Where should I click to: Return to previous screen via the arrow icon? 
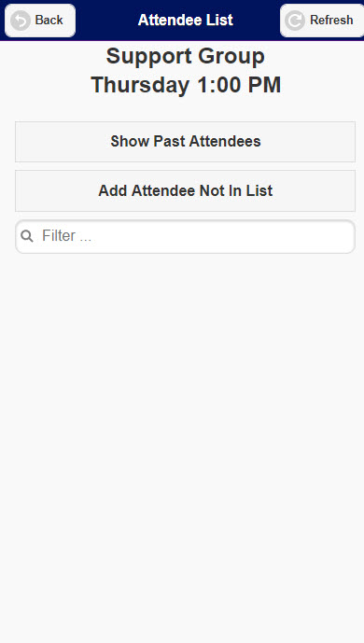pos(21,21)
